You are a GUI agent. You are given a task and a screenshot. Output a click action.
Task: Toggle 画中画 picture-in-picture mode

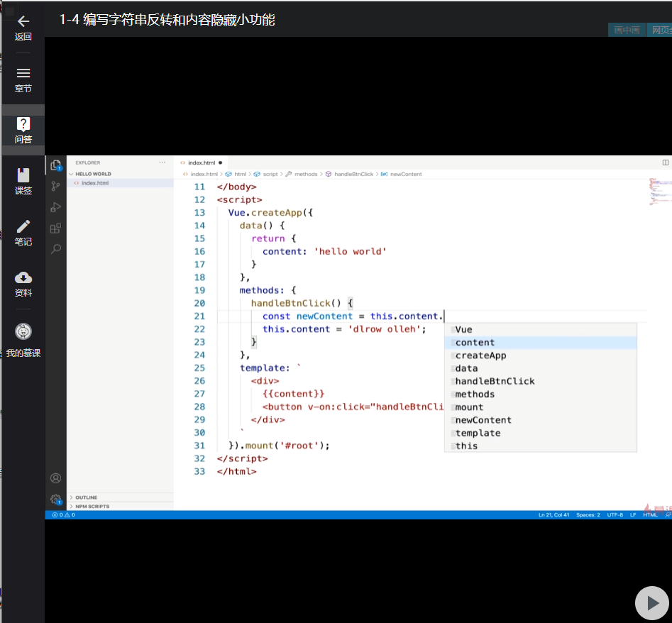627,30
